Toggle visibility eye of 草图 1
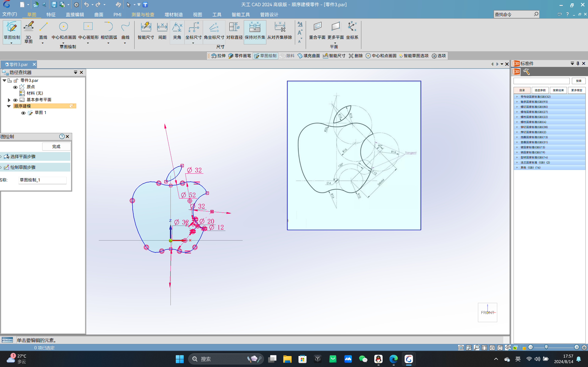Image resolution: width=588 pixels, height=367 pixels. (23, 113)
